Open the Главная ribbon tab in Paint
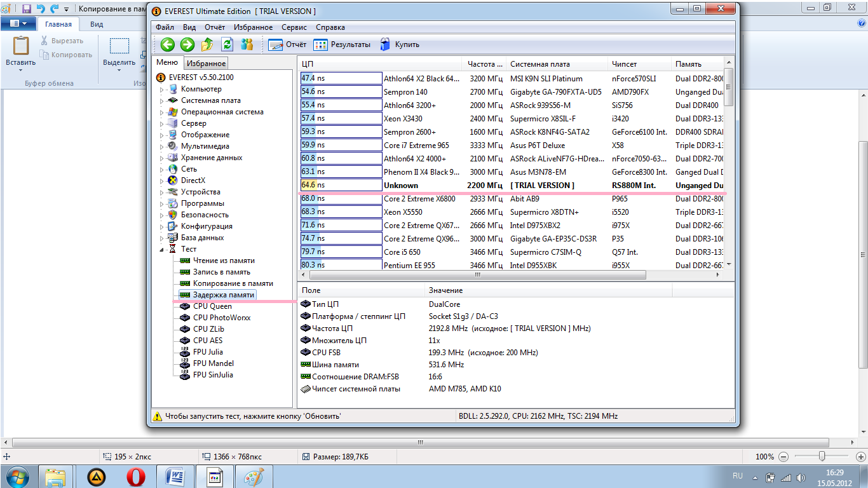This screenshot has height=488, width=868. [58, 24]
